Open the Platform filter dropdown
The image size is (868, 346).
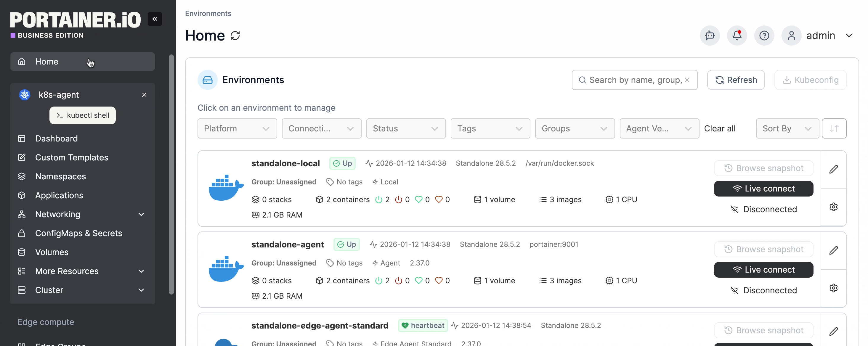[x=237, y=128]
